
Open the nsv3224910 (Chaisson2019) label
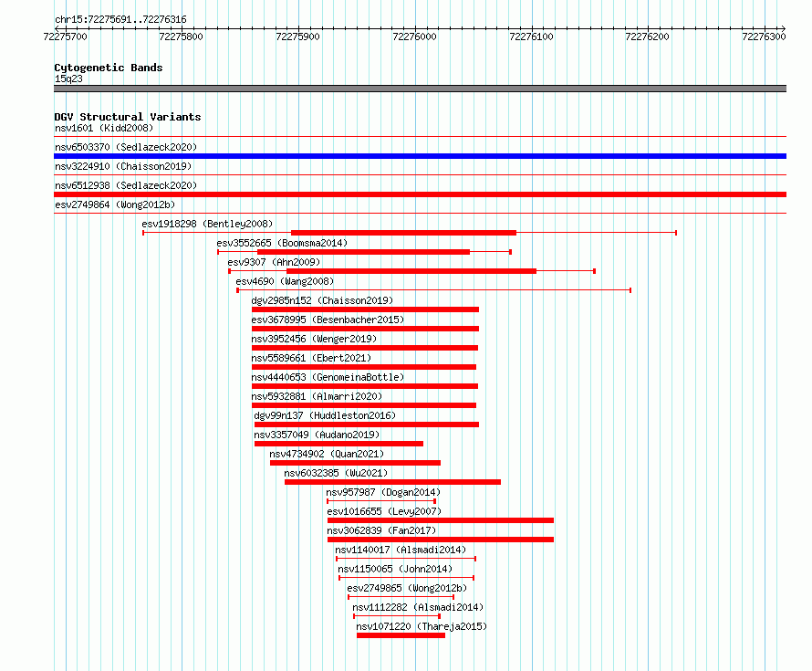pyautogui.click(x=123, y=166)
